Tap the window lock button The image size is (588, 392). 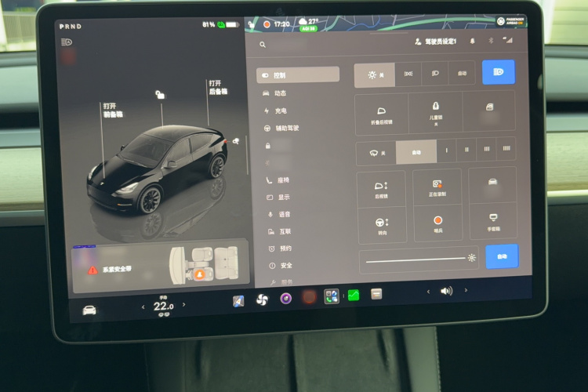coord(489,111)
